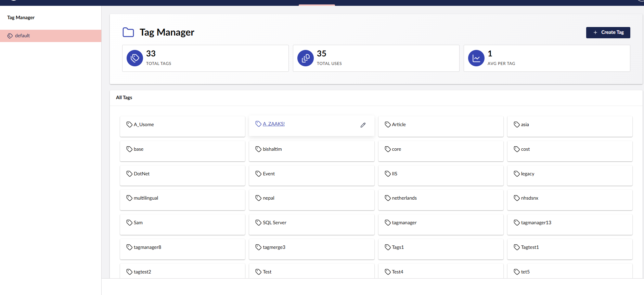Select the netherlands tag text
This screenshot has height=295, width=644.
pyautogui.click(x=404, y=198)
